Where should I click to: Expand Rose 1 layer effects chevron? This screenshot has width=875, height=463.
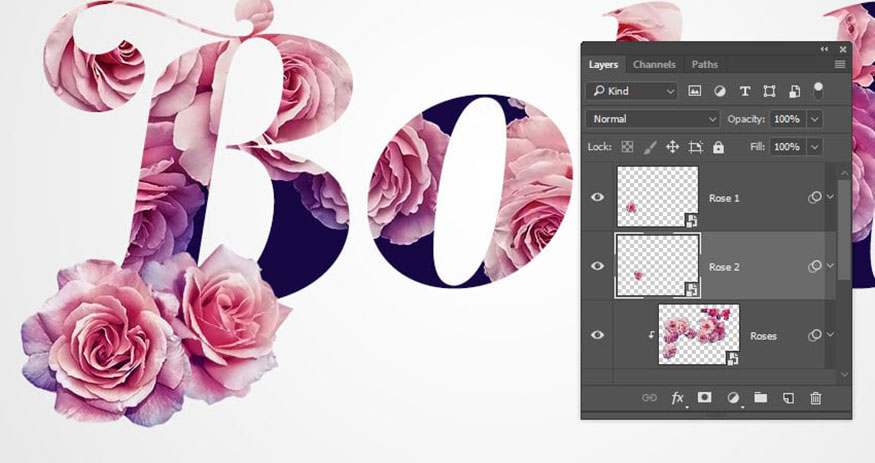click(x=830, y=197)
